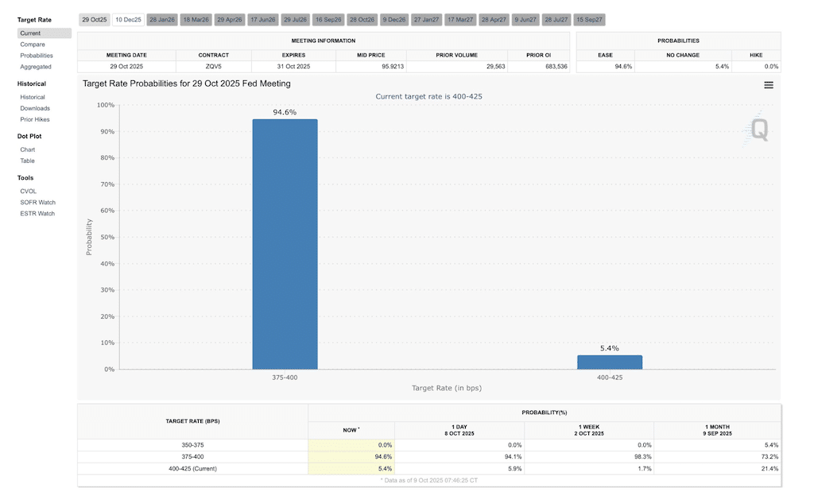
Task: Launch the CVOL tool
Action: click(29, 191)
